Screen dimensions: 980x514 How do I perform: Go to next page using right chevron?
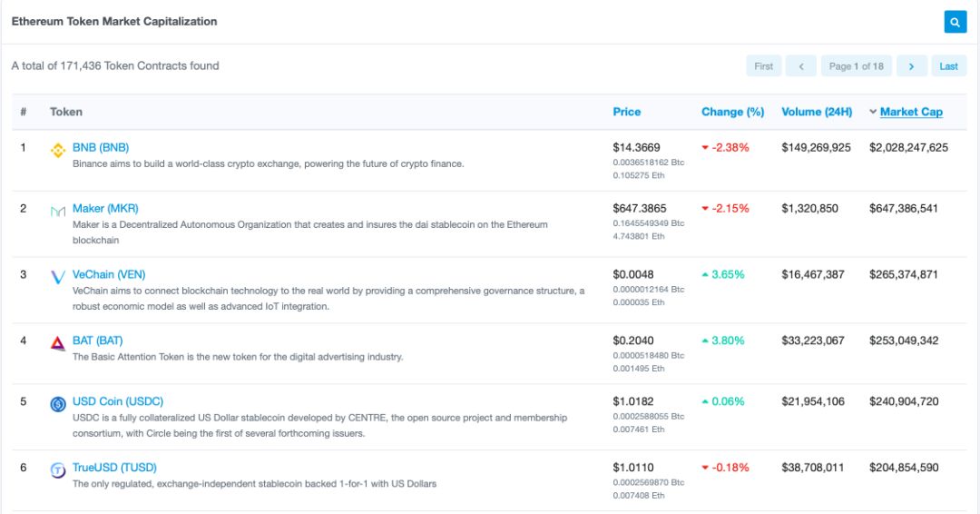pyautogui.click(x=912, y=66)
